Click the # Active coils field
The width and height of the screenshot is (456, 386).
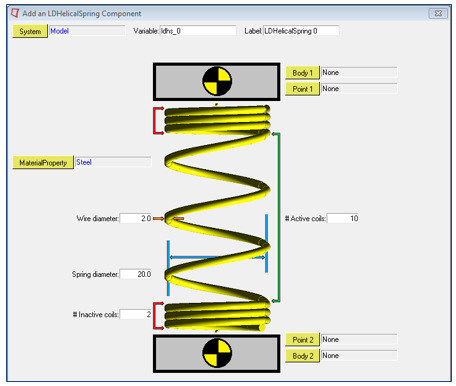(x=343, y=218)
